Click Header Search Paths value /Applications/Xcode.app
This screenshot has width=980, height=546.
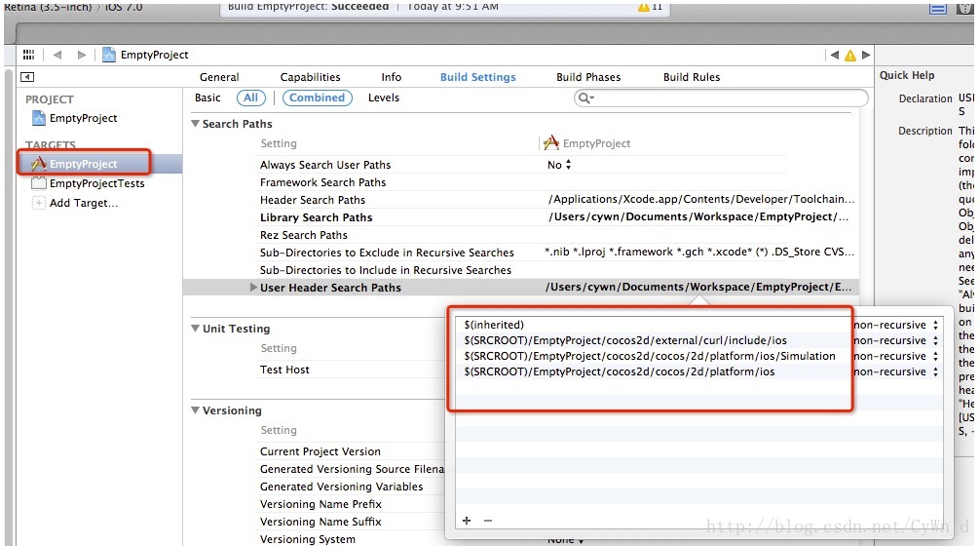701,199
